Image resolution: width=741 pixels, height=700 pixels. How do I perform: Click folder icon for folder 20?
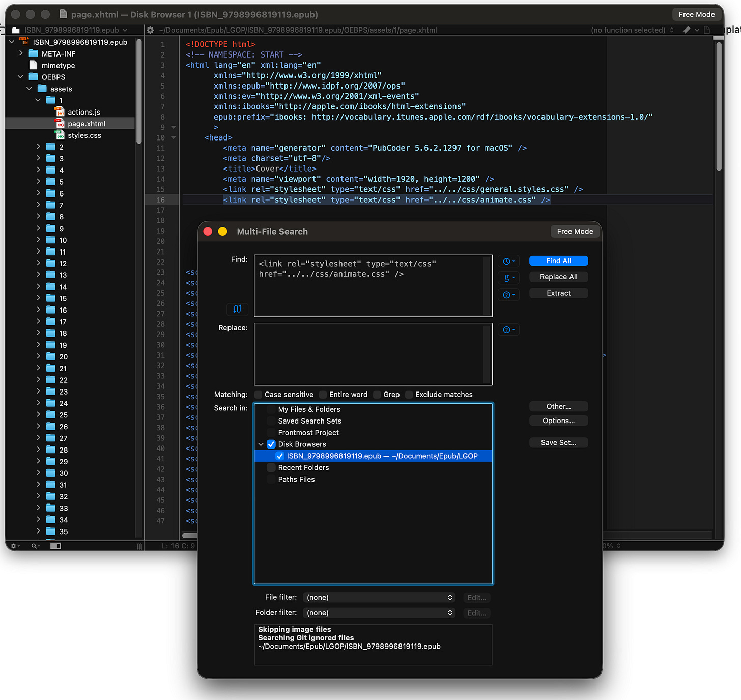(x=51, y=356)
